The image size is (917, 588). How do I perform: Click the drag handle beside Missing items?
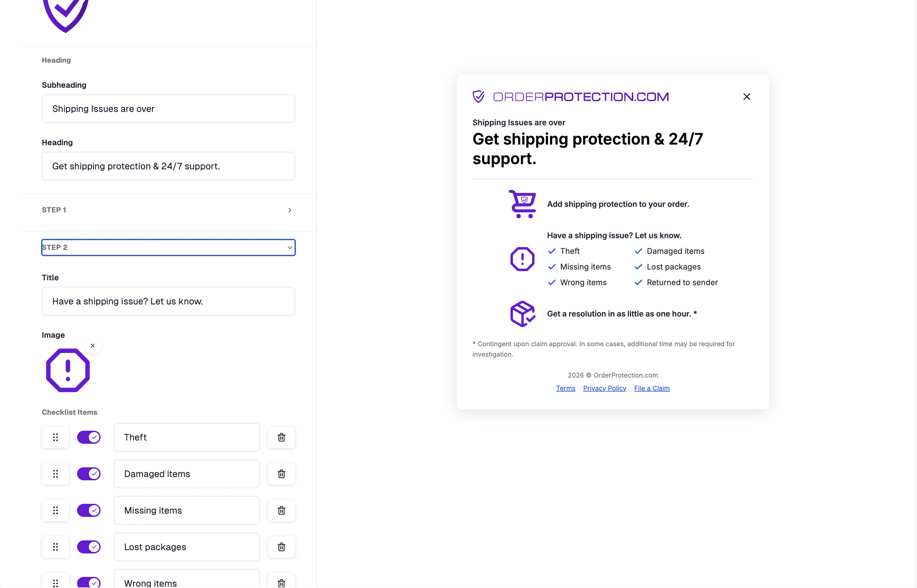[56, 510]
